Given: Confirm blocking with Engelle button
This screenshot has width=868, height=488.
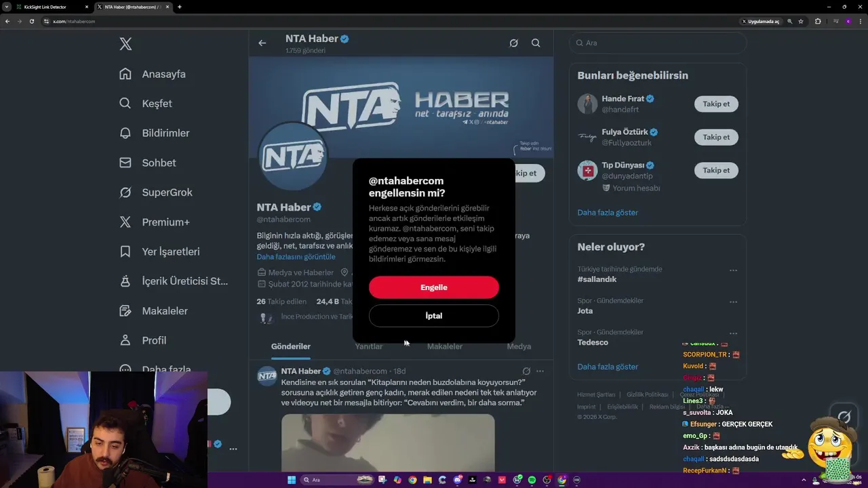Looking at the screenshot, I should point(434,287).
